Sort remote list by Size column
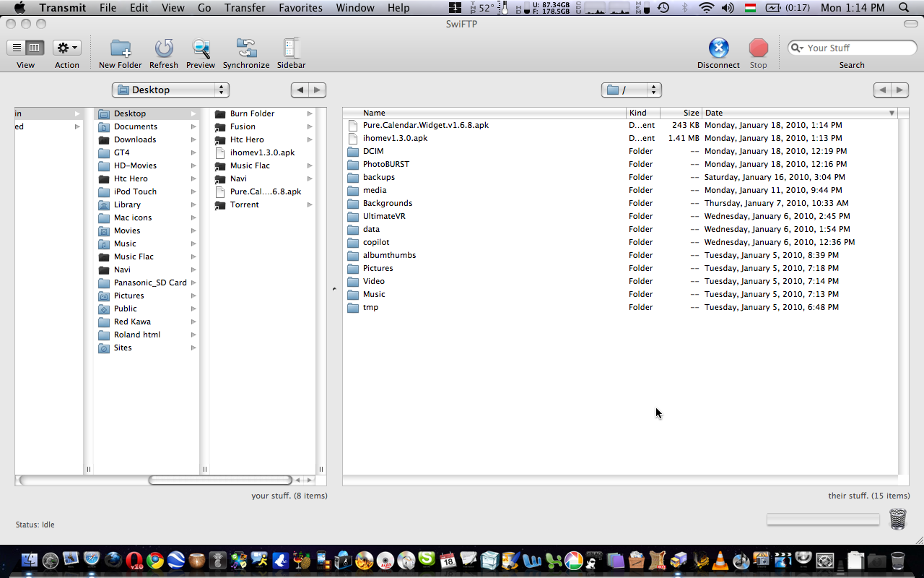Image resolution: width=924 pixels, height=578 pixels. coord(681,113)
